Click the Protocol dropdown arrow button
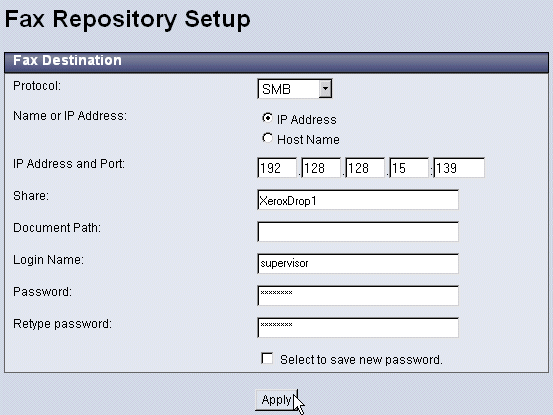This screenshot has width=553, height=415. tap(325, 89)
